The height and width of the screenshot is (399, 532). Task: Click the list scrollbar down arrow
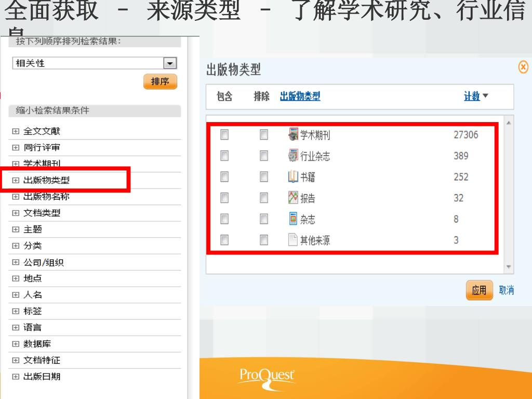(509, 267)
